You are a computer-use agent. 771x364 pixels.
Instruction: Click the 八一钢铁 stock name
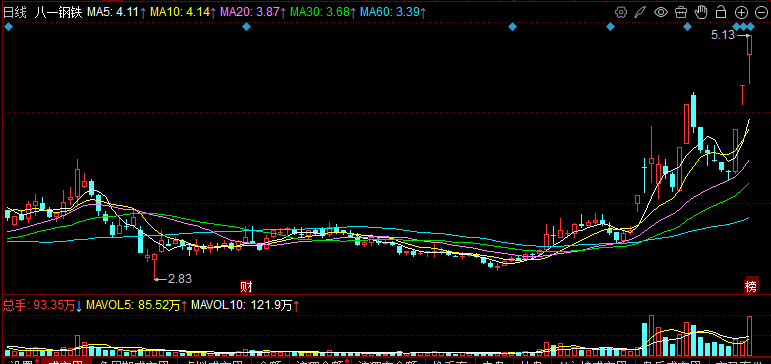[58, 13]
